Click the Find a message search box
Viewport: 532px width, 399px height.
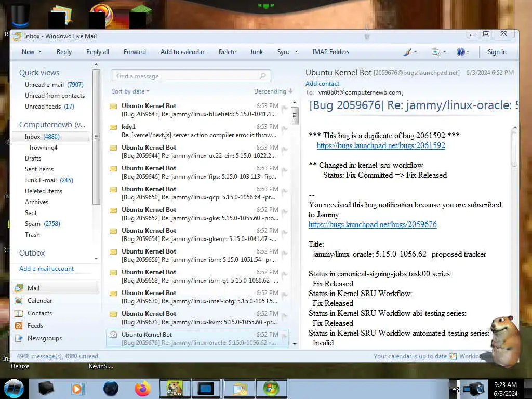tap(191, 76)
